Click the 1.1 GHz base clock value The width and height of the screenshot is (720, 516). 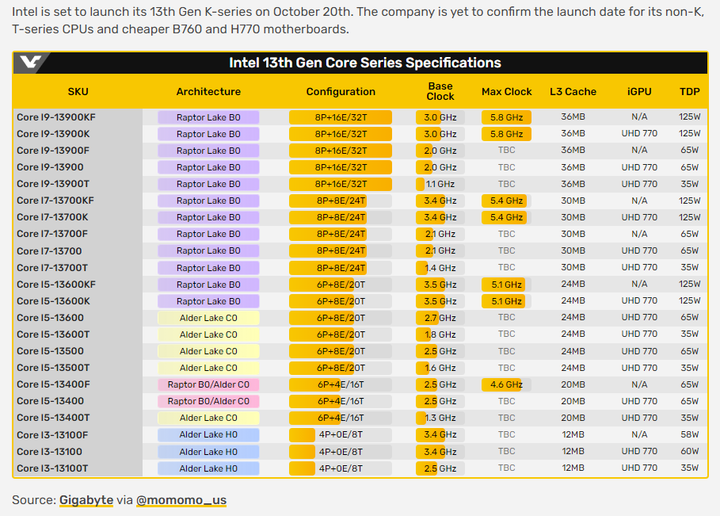click(440, 184)
